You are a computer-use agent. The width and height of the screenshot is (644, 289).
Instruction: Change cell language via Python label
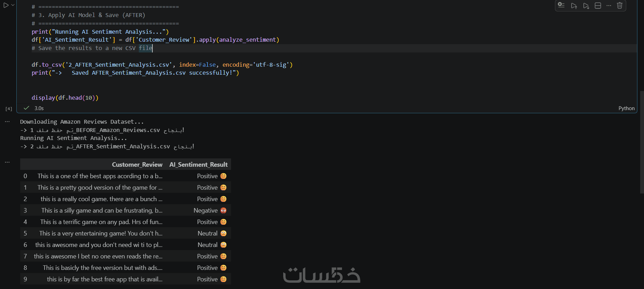click(x=626, y=108)
